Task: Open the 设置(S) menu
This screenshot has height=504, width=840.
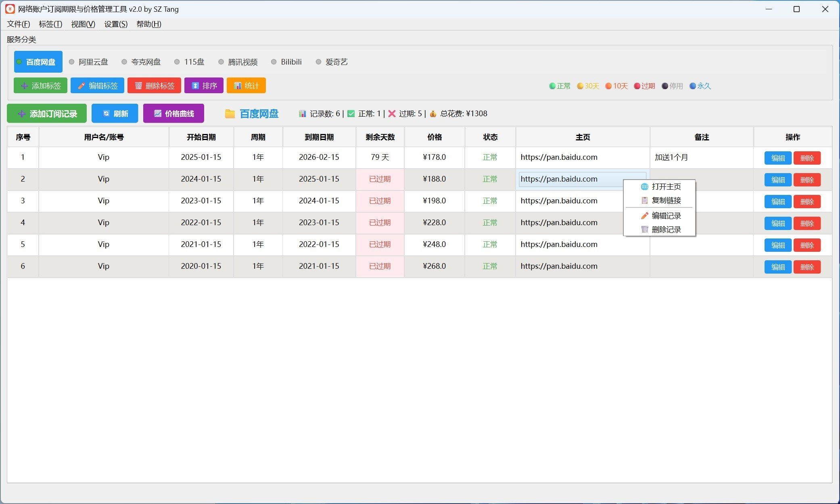Action: (116, 24)
